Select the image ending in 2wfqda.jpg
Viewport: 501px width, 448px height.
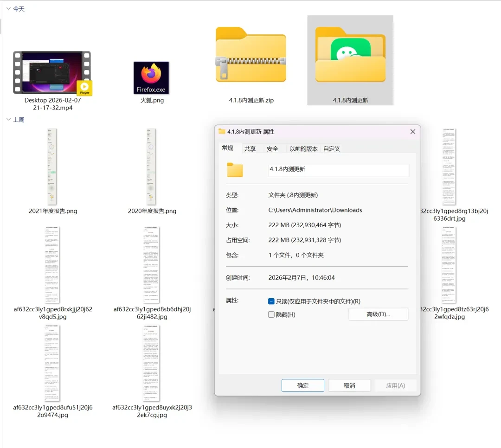pyautogui.click(x=449, y=265)
